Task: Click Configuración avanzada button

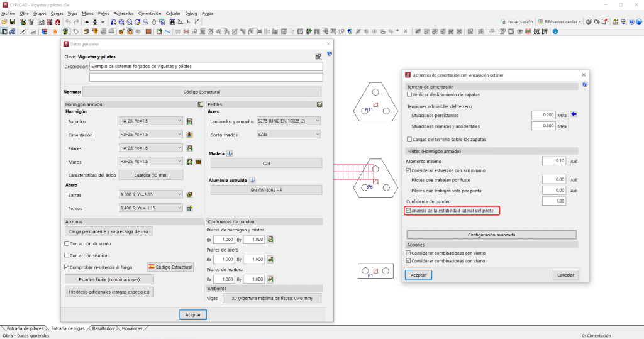Action: (491, 235)
